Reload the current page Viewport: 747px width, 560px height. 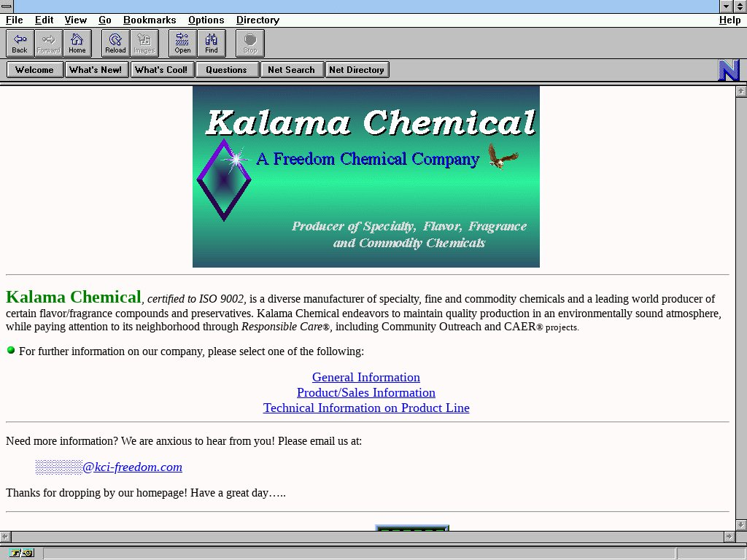(115, 43)
